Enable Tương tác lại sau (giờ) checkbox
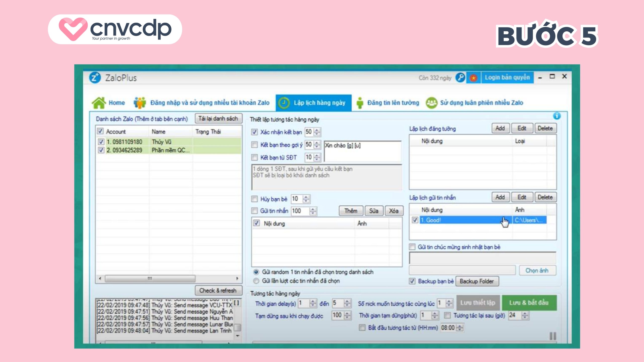 (x=447, y=315)
